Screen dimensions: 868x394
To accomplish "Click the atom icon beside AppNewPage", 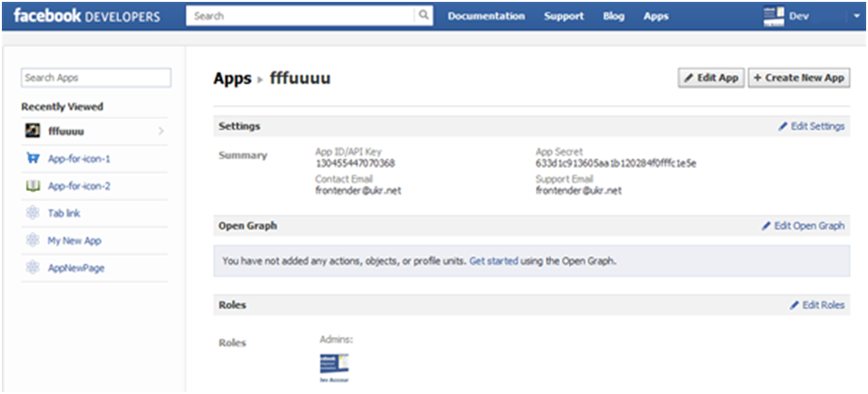I will [32, 268].
